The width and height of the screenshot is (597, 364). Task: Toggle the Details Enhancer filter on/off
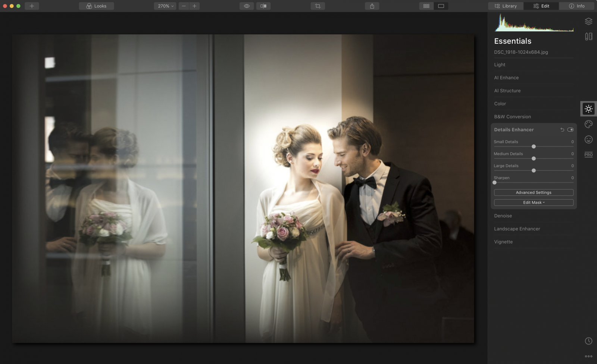click(571, 129)
